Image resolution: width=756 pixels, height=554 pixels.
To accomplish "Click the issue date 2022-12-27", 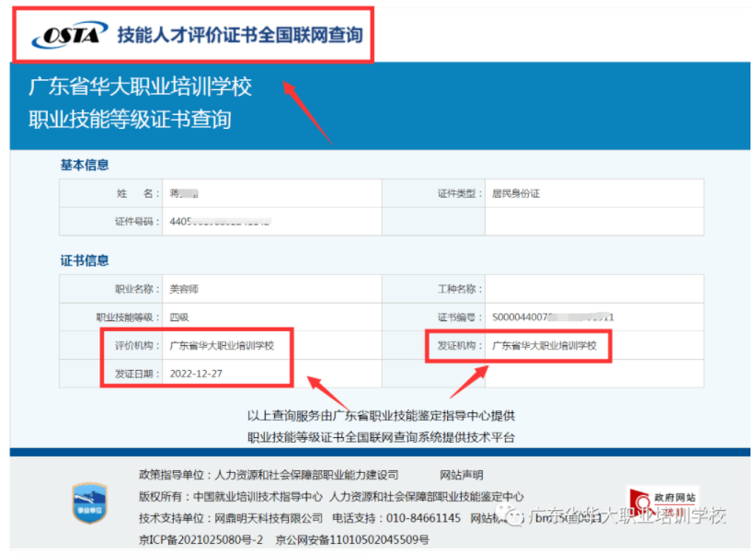I will click(x=196, y=374).
